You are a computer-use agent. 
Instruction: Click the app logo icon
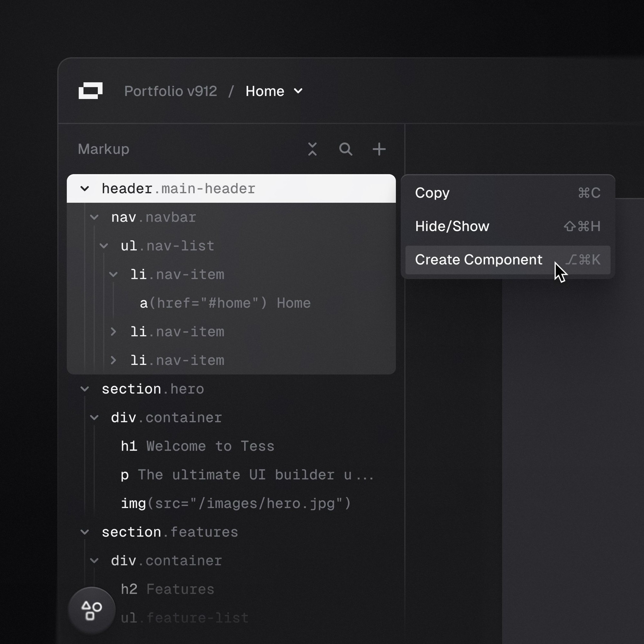90,91
